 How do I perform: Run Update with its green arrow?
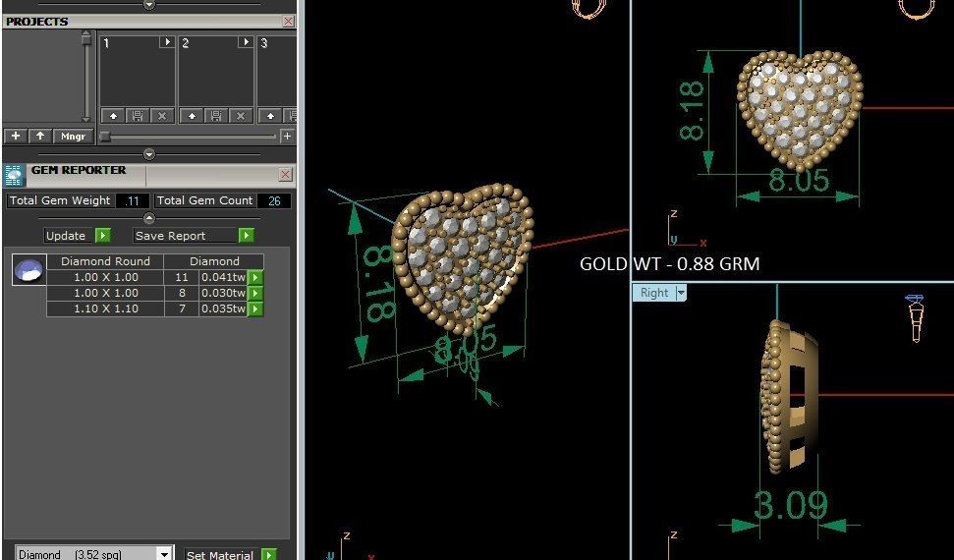tap(103, 236)
